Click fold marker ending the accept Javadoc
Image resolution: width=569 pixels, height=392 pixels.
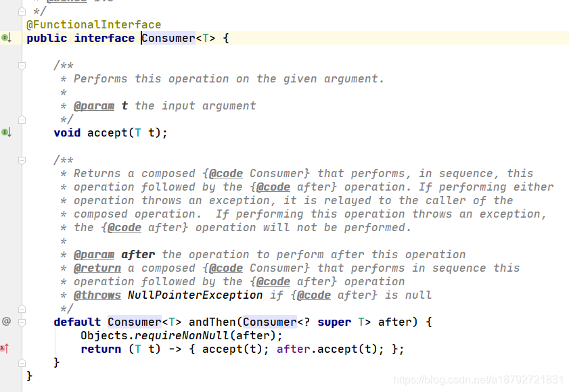22,120
